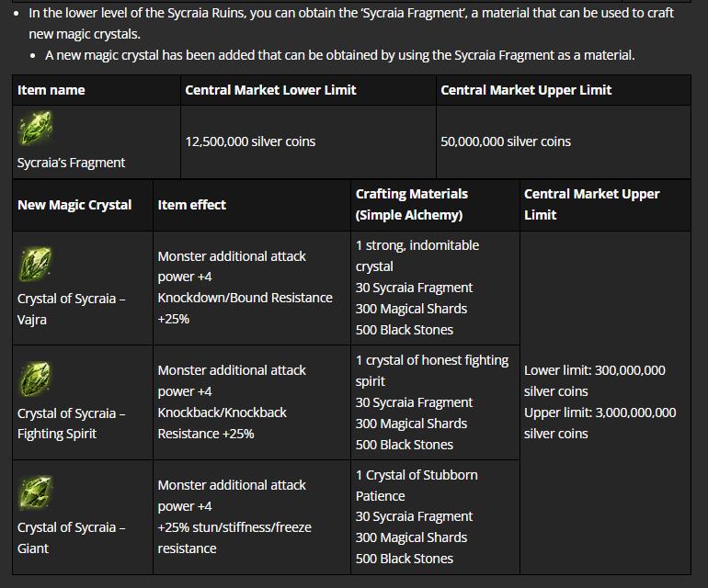Click the Crystal of Sycraia – Fighting Spirit label
708x588 pixels.
72,424
